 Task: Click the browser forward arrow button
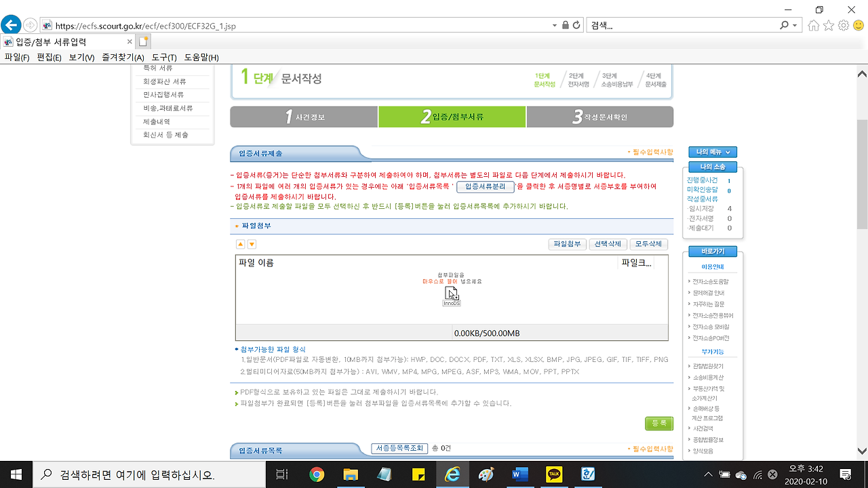pyautogui.click(x=31, y=25)
